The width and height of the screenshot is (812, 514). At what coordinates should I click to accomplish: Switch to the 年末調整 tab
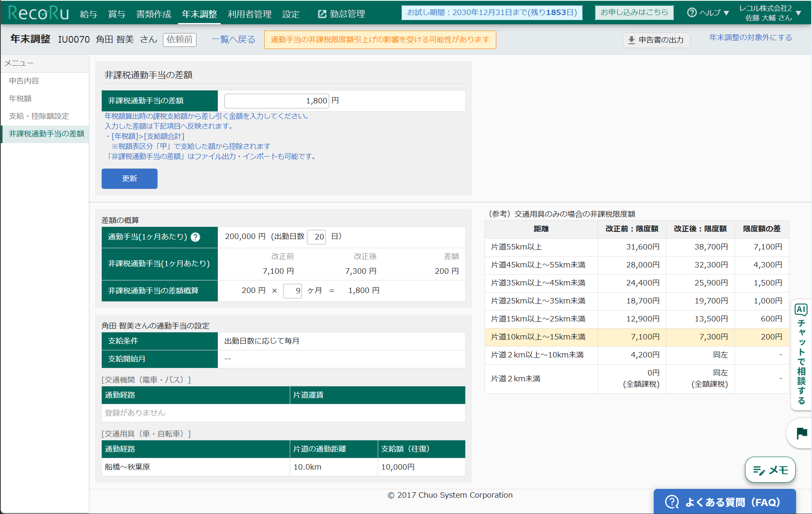coord(199,14)
